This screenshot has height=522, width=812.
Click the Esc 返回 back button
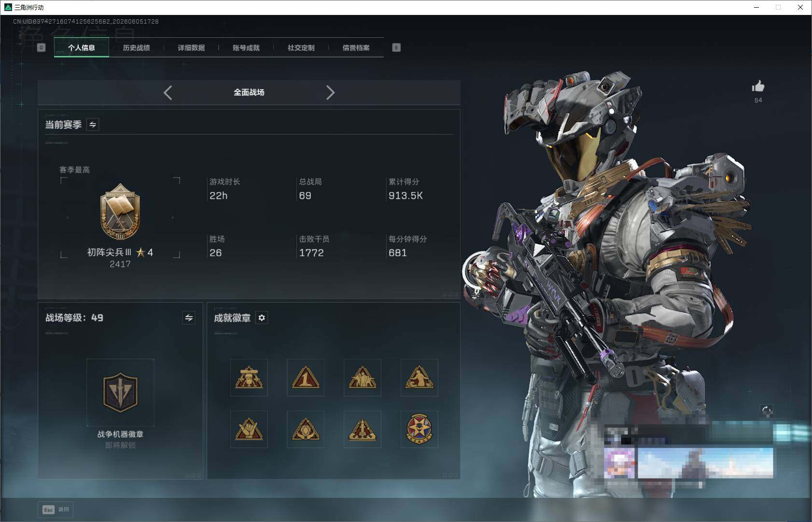pos(56,509)
